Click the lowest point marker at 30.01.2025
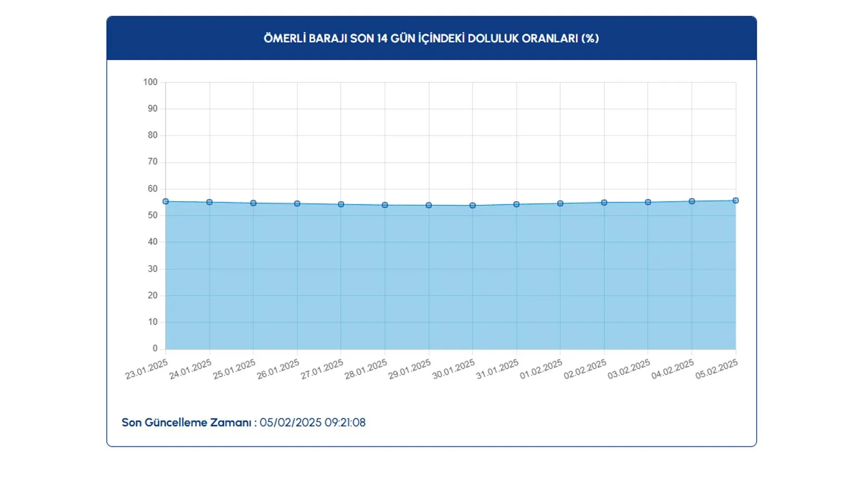 pyautogui.click(x=473, y=206)
